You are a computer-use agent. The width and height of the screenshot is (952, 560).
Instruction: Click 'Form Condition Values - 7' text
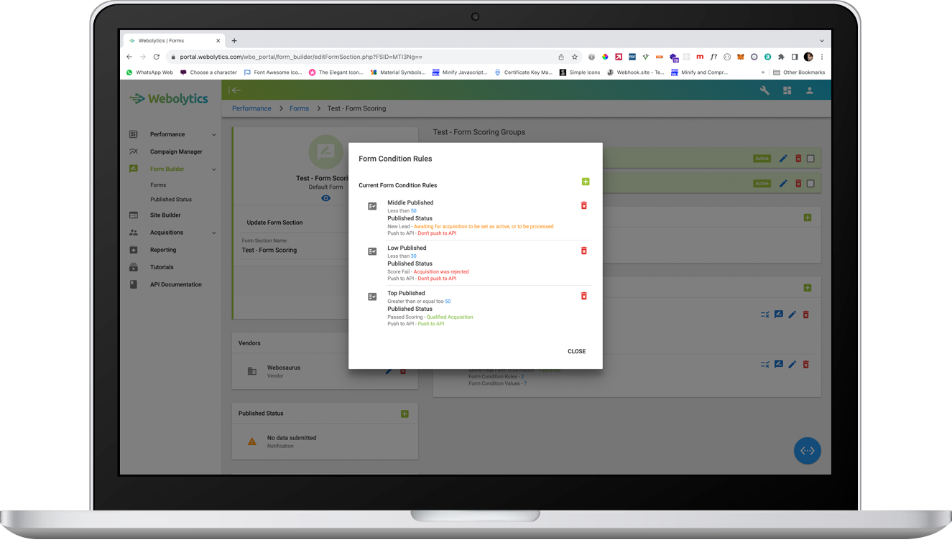tap(498, 383)
